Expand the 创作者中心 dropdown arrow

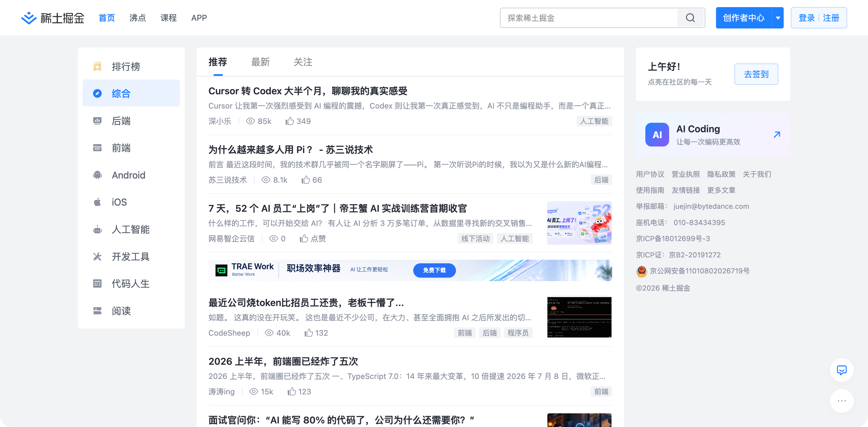[x=778, y=18]
